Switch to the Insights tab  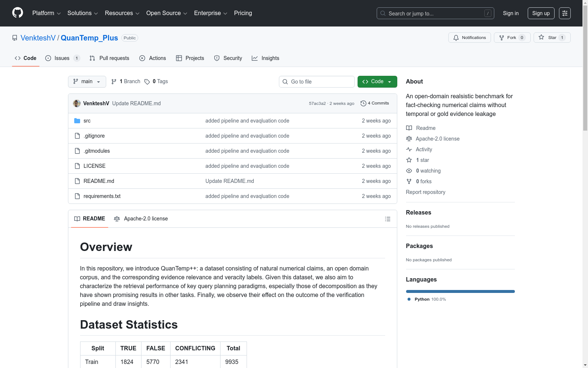tap(265, 58)
